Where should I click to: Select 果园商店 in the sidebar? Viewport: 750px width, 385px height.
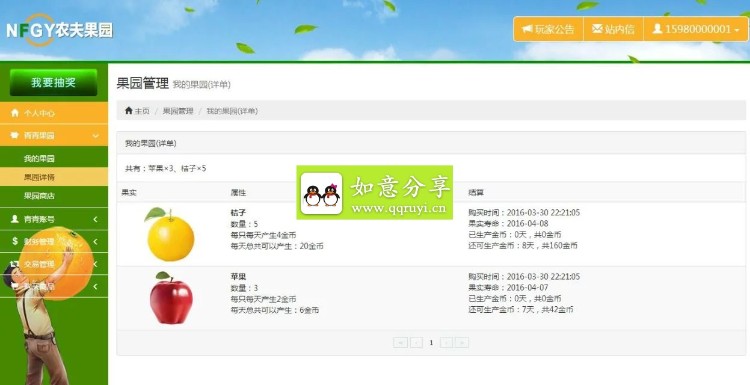point(39,196)
